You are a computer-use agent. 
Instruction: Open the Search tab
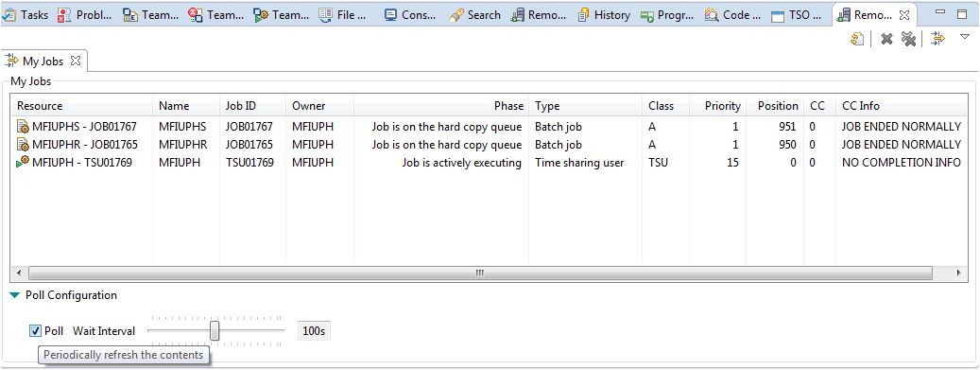click(475, 15)
